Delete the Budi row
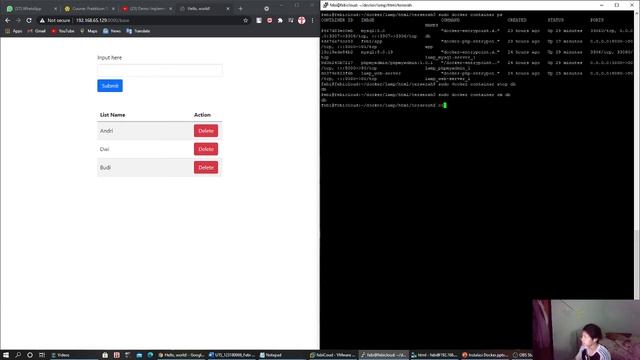 [x=206, y=167]
